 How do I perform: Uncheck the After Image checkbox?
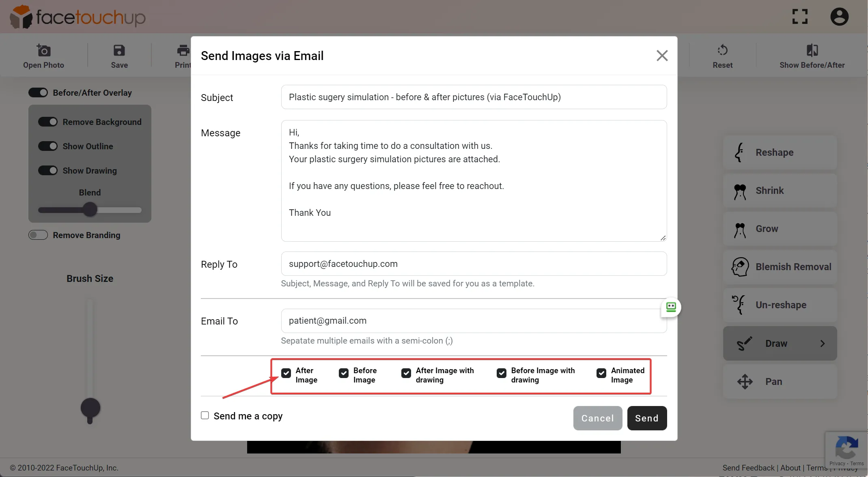[x=286, y=373]
